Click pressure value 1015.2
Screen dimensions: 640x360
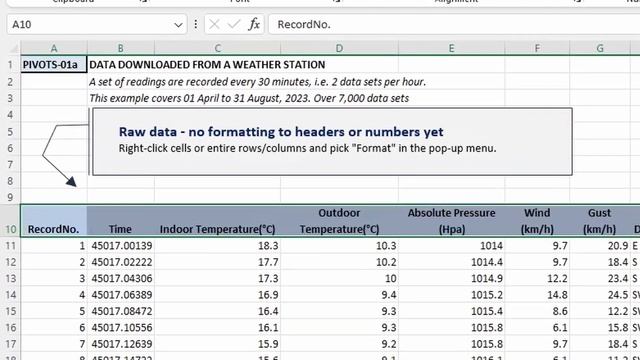click(x=451, y=295)
